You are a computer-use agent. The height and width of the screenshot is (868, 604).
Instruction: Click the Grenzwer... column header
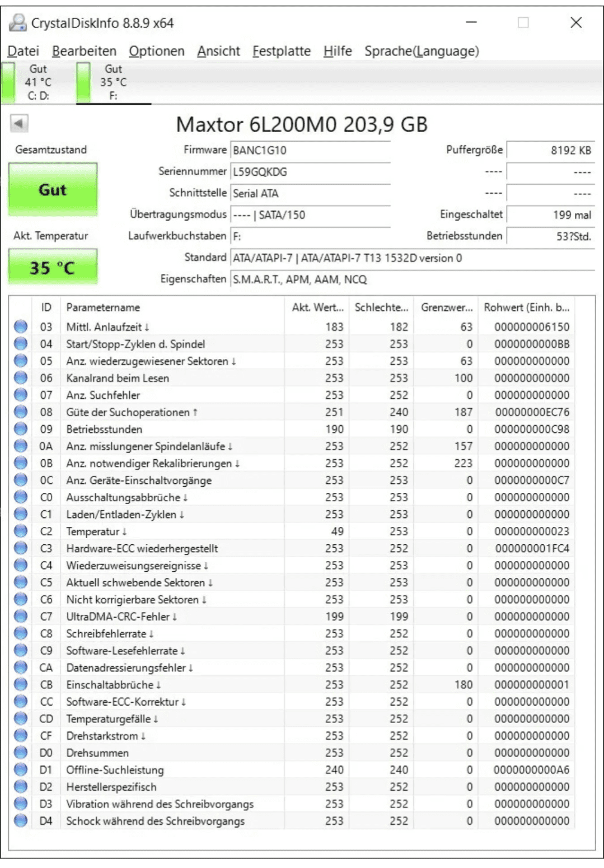446,307
